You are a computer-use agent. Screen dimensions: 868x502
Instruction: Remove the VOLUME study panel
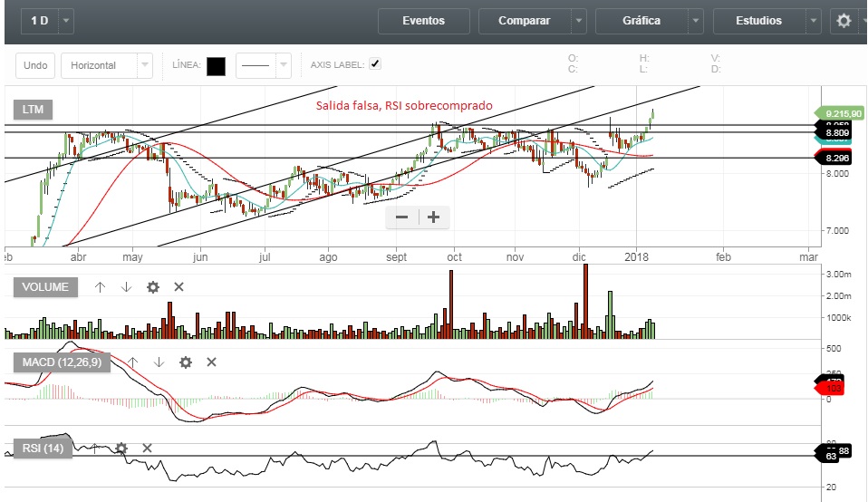[178, 287]
